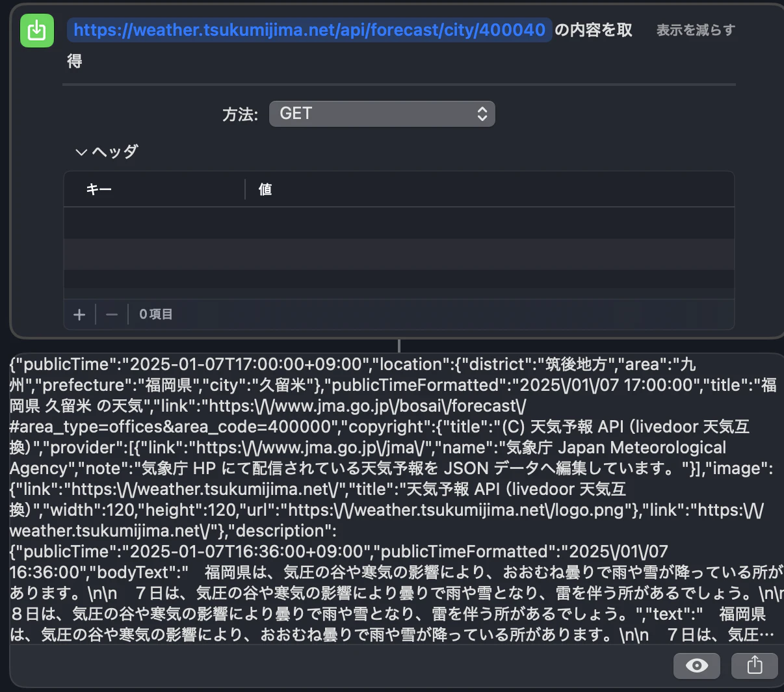Open Quick Look with the eye icon
This screenshot has height=692, width=784.
(696, 665)
